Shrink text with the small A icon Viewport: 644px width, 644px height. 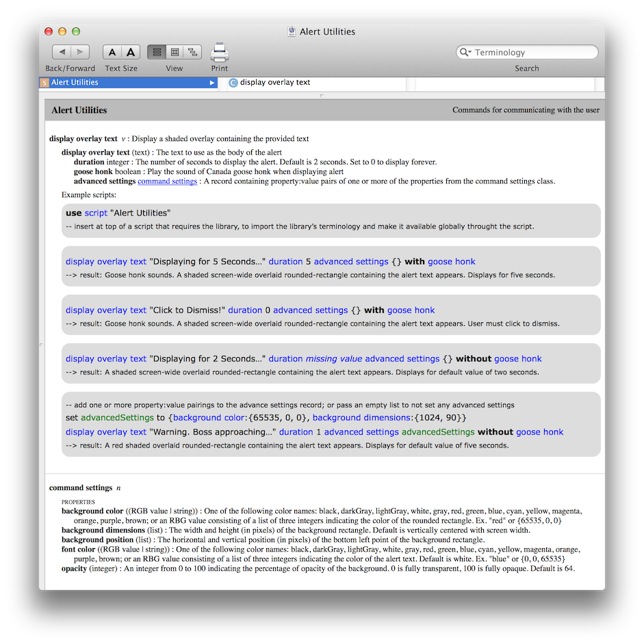(x=112, y=51)
